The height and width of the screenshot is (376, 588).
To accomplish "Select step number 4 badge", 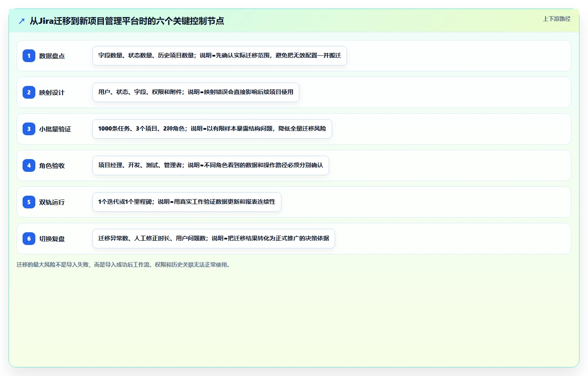I will click(29, 165).
